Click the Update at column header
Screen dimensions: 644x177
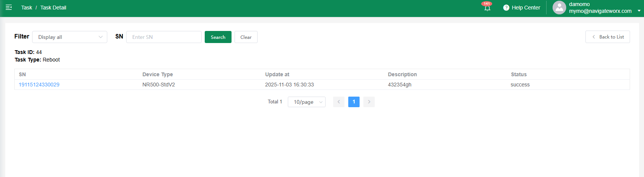click(x=277, y=74)
